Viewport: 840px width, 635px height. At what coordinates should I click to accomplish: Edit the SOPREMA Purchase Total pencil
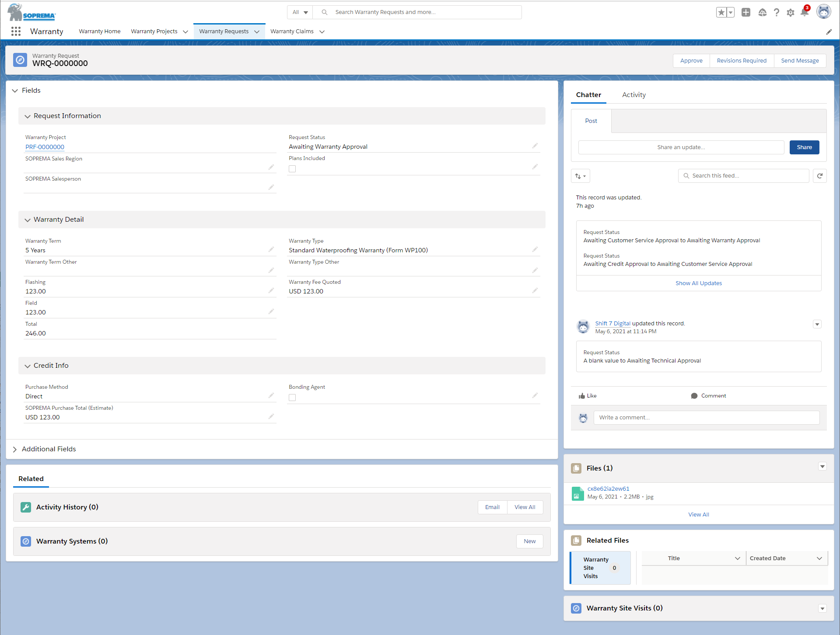click(271, 416)
